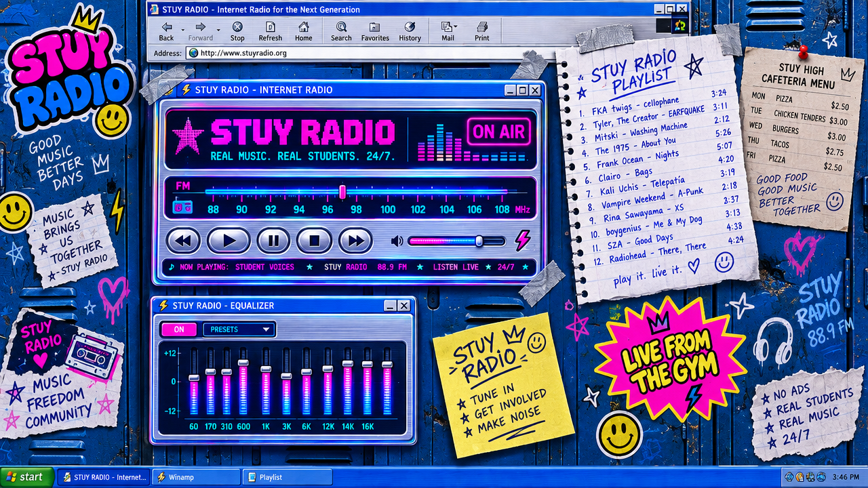Screen dimensions: 868x488
Task: Click the Mail icon in browser toolbar
Action: point(448,31)
